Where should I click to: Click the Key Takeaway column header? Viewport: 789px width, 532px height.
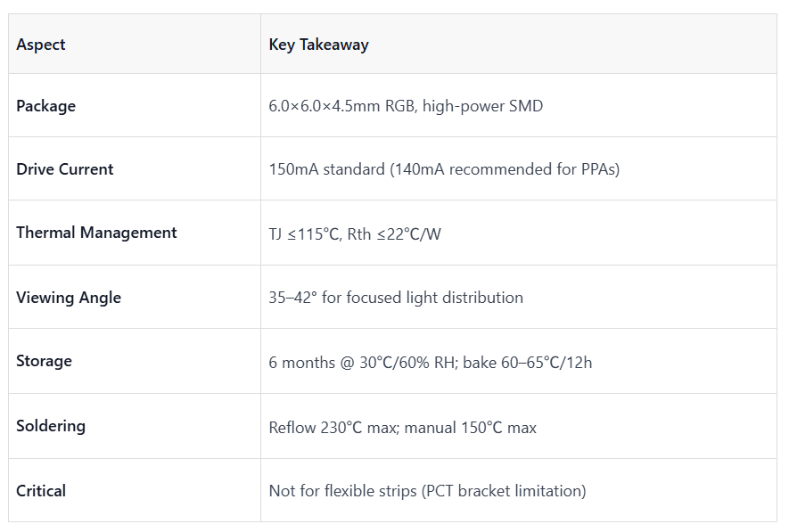point(318,45)
